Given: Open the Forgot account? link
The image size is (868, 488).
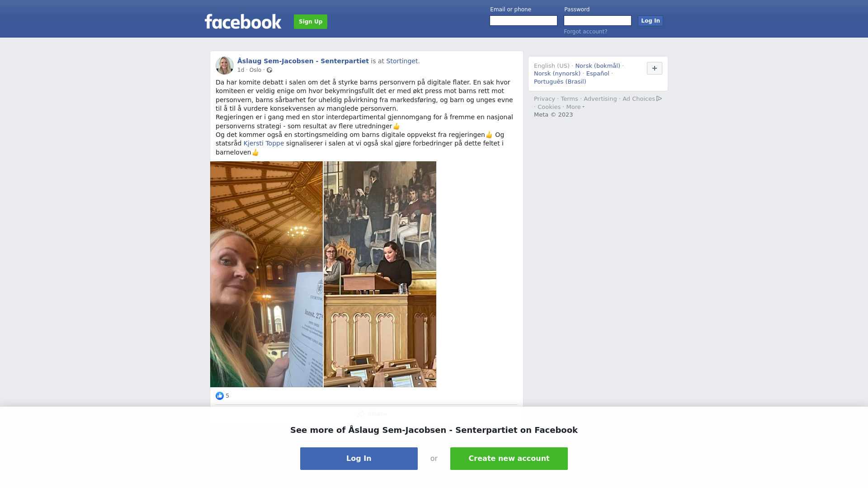Looking at the screenshot, I should [x=585, y=32].
